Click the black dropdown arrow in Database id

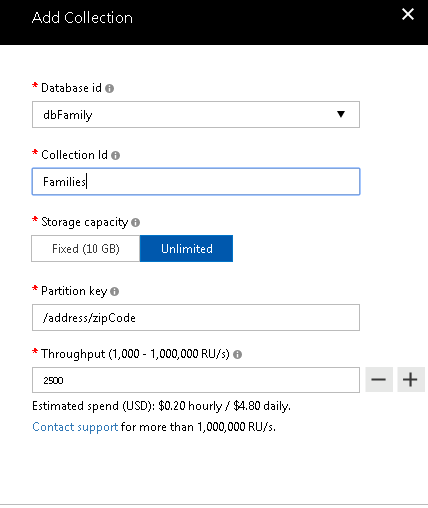[341, 114]
